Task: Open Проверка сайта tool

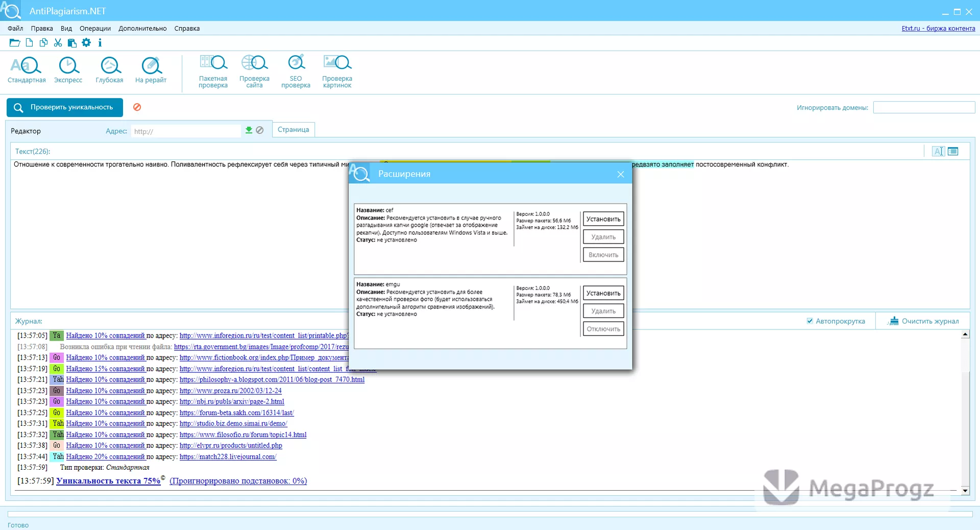Action: (x=254, y=71)
